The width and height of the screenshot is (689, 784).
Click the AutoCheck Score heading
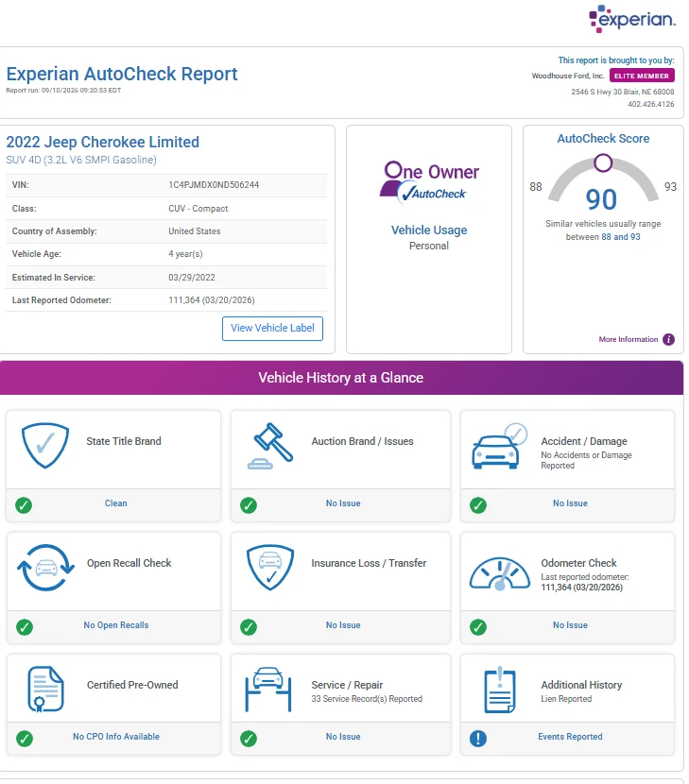603,139
